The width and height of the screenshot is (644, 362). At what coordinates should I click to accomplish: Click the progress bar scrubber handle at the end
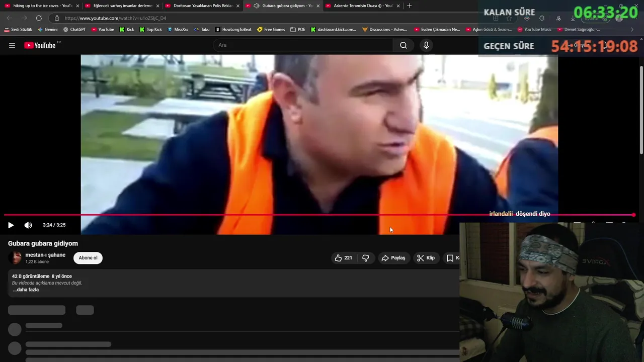(x=633, y=215)
